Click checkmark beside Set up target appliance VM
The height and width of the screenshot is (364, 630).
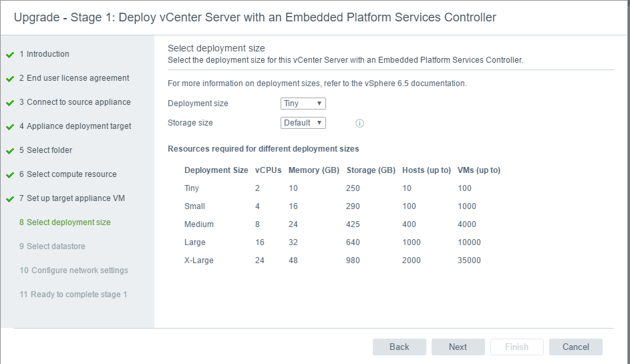pos(10,199)
